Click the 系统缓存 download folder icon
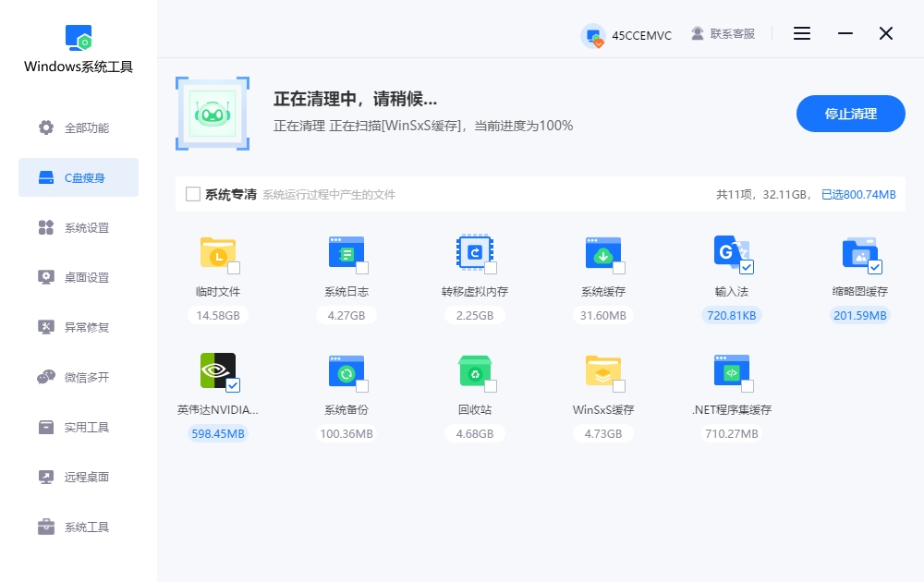Image resolution: width=924 pixels, height=582 pixels. click(x=603, y=254)
